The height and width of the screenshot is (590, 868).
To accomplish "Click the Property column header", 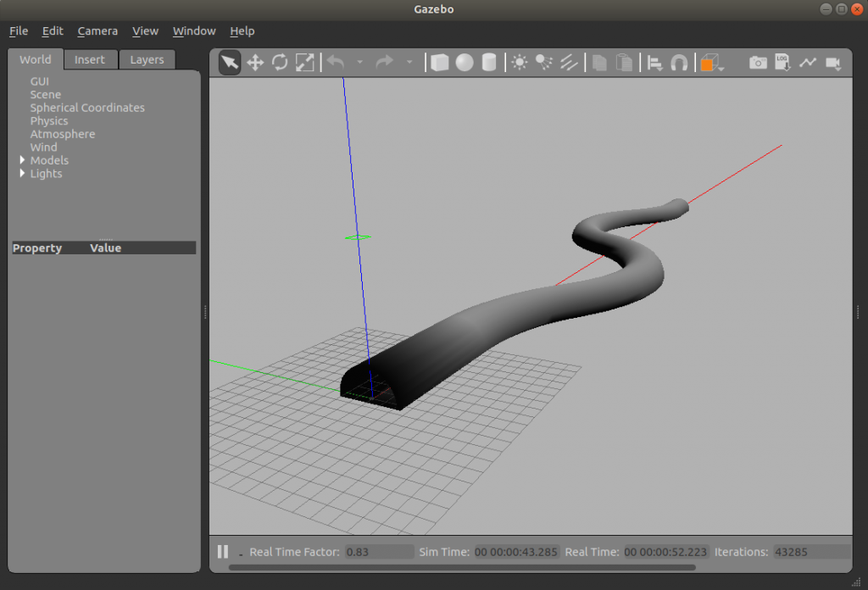I will [37, 248].
